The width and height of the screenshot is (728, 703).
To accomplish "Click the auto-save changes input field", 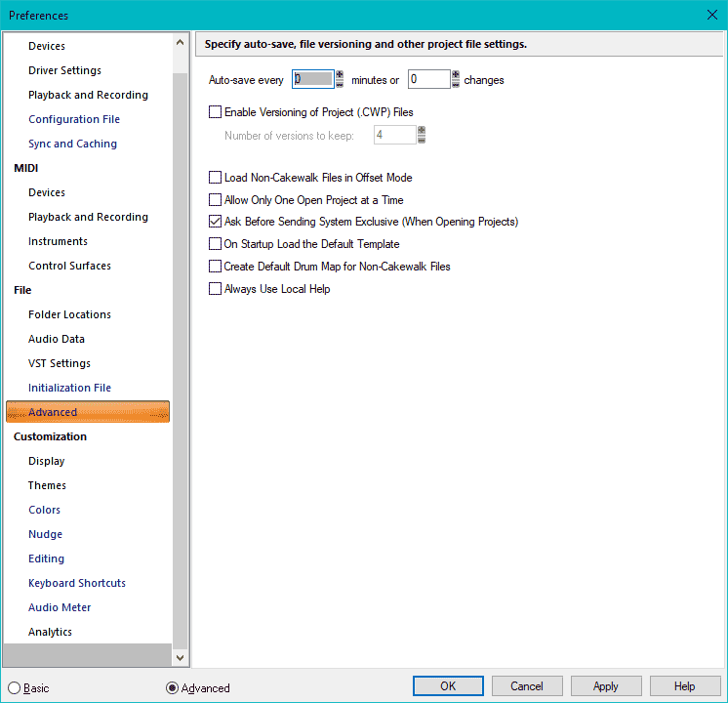I will click(427, 79).
